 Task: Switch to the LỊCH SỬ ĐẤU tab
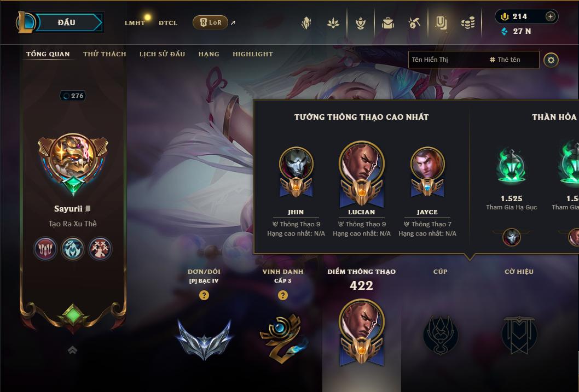[162, 54]
